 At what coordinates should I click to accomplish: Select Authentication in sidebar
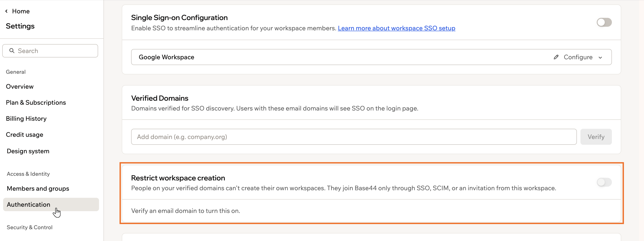tap(51, 204)
